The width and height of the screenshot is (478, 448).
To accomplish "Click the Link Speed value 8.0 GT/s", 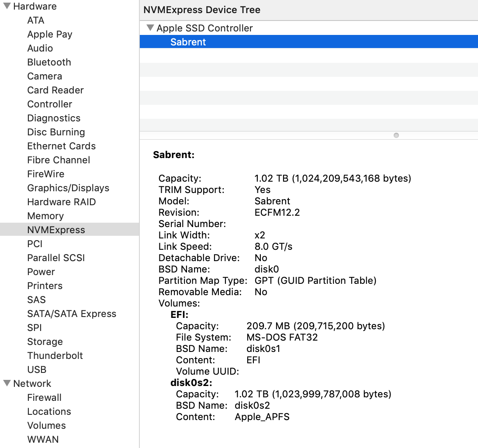I will click(273, 246).
